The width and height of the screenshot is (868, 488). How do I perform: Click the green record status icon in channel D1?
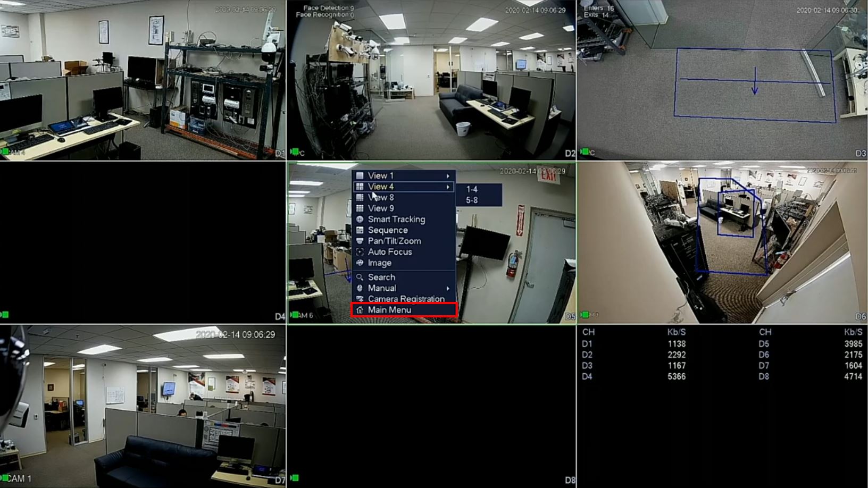pyautogui.click(x=5, y=152)
